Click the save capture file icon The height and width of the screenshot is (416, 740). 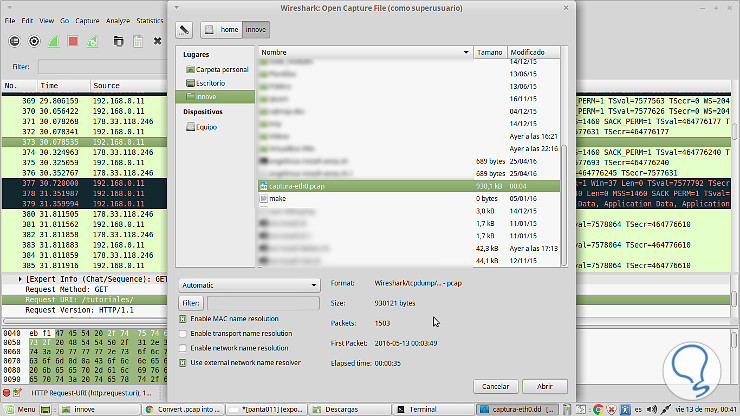click(138, 41)
